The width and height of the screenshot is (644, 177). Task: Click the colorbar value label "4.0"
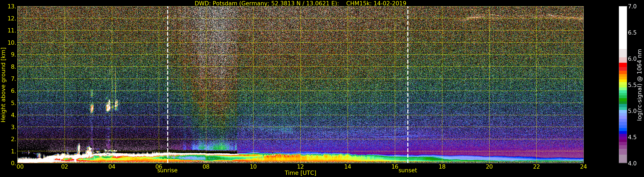click(632, 163)
